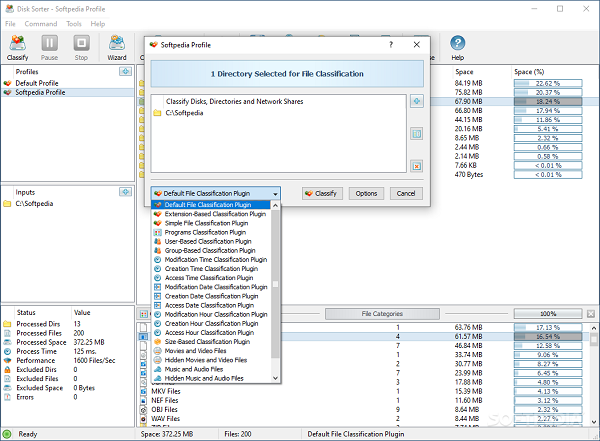Choose Extension-Based Classification Plugin
600x441 pixels.
[211, 214]
